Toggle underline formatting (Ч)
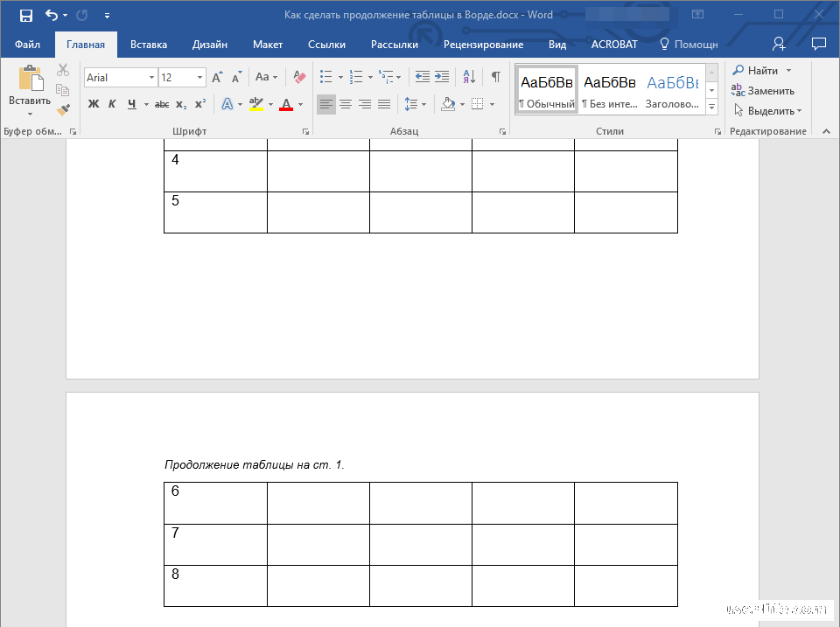 coord(132,104)
